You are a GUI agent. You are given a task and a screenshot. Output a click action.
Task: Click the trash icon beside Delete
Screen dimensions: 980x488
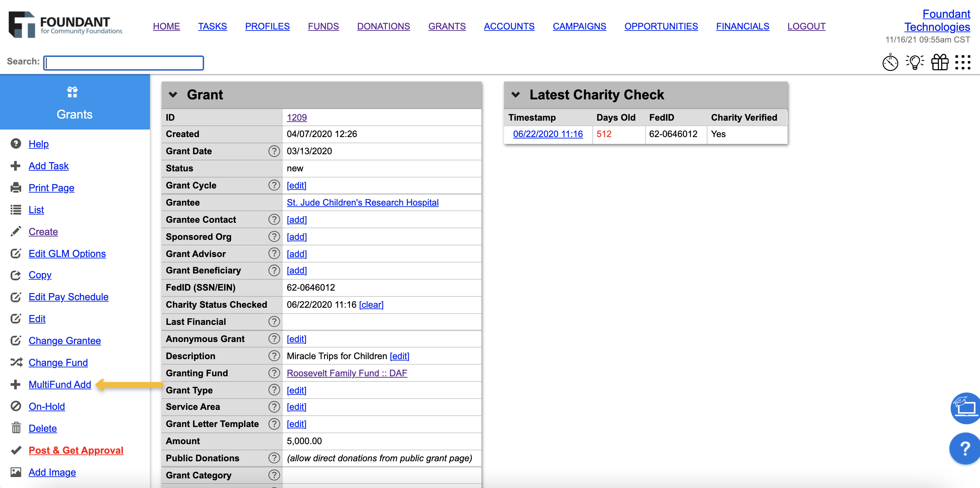point(16,428)
